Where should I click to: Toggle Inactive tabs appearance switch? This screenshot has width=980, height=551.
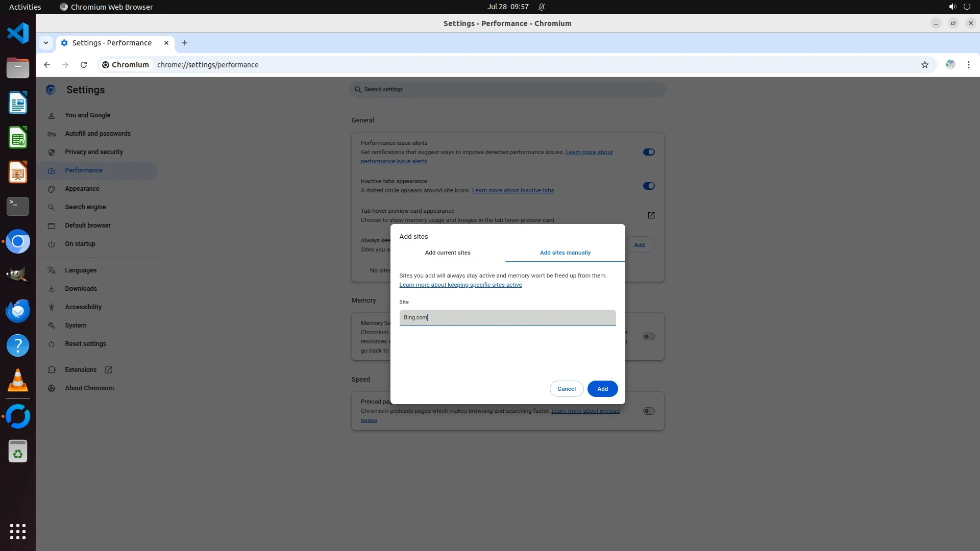pos(648,186)
